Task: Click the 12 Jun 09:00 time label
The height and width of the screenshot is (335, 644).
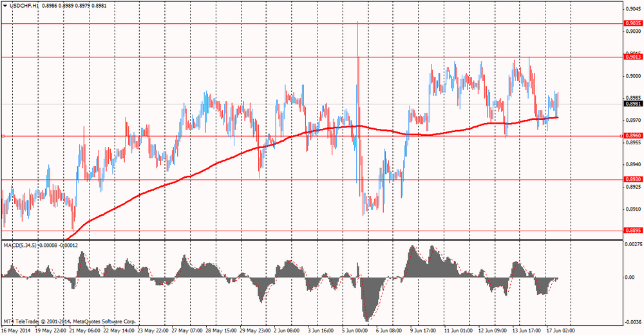Action: coord(493,330)
